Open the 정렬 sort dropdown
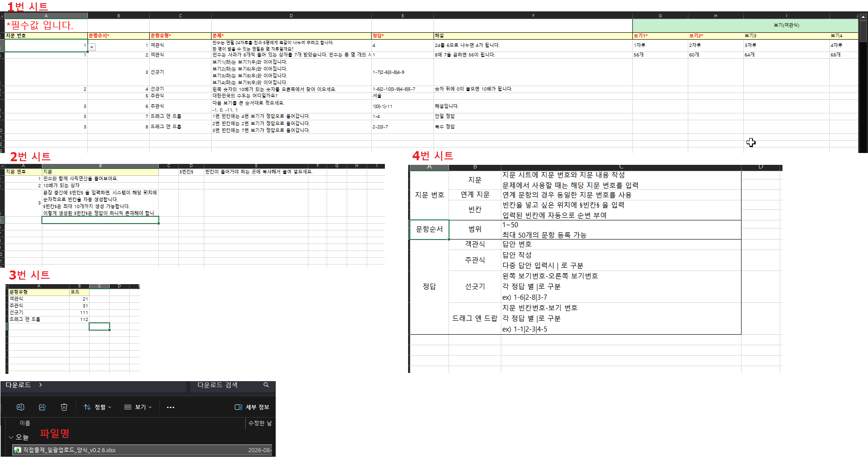Viewport: 868px width, 459px height. tap(98, 407)
